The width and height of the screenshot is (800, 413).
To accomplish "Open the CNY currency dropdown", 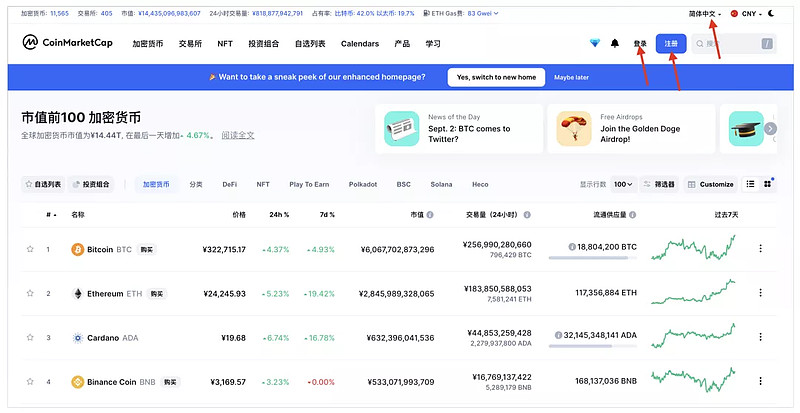I will pyautogui.click(x=746, y=14).
